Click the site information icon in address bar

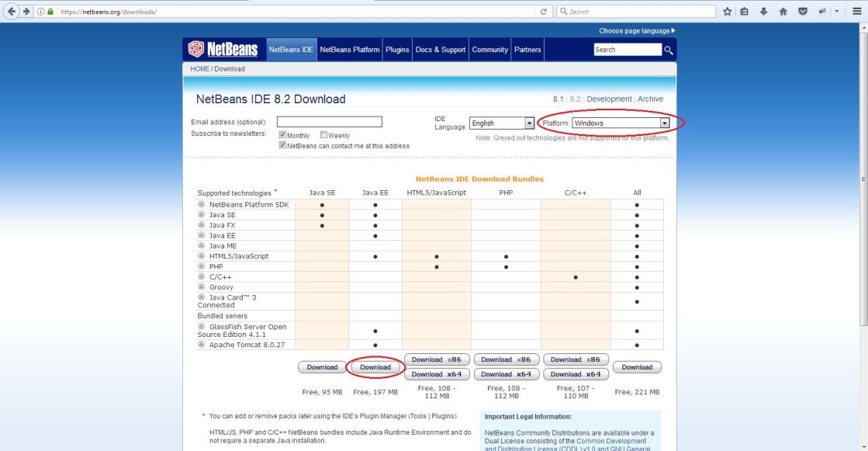(40, 11)
